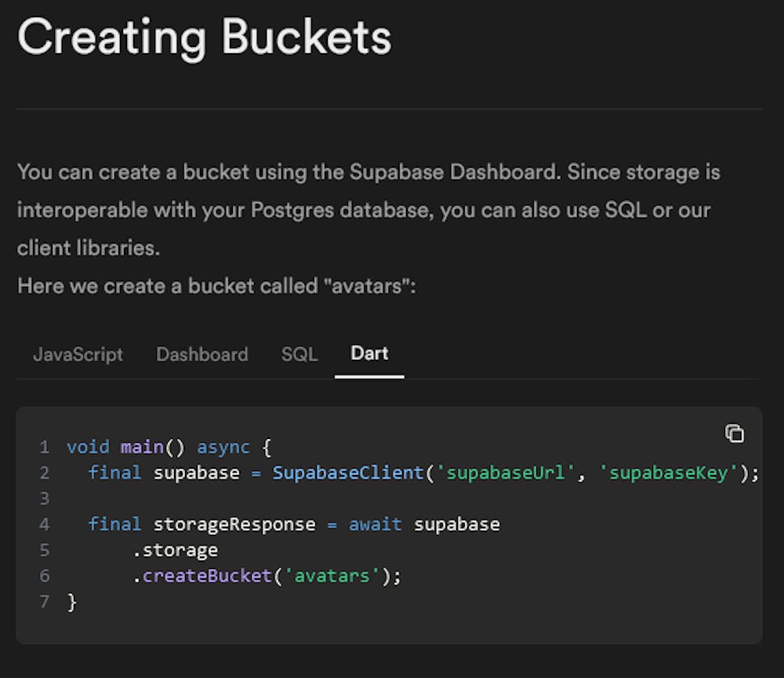Open the Dashboard tab
Image resolution: width=784 pixels, height=678 pixels.
point(201,354)
